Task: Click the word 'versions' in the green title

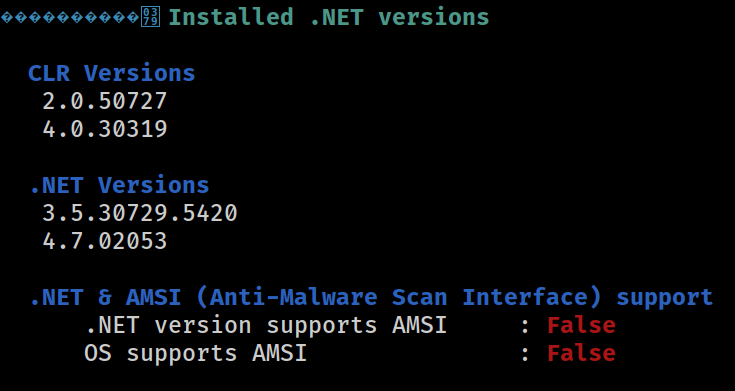Action: (x=434, y=18)
